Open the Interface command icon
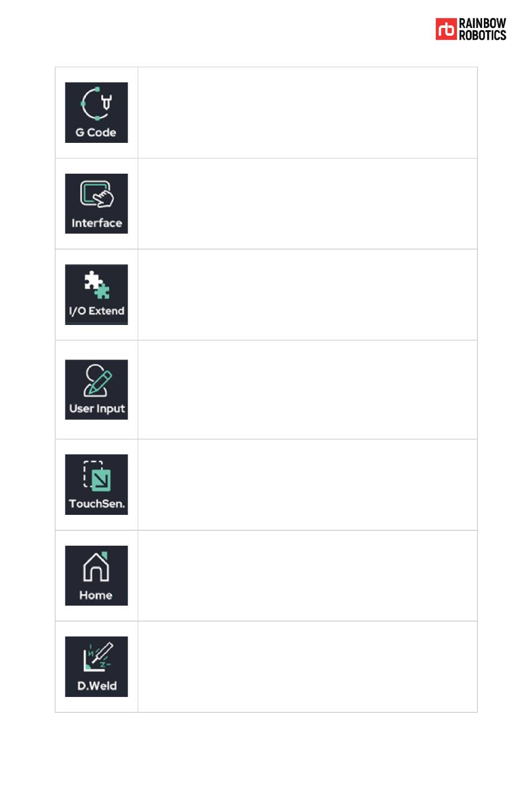Image resolution: width=532 pixels, height=795 pixels. tap(96, 203)
